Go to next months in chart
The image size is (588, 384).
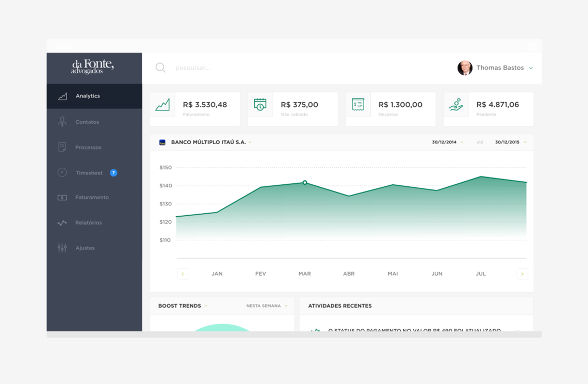point(522,274)
